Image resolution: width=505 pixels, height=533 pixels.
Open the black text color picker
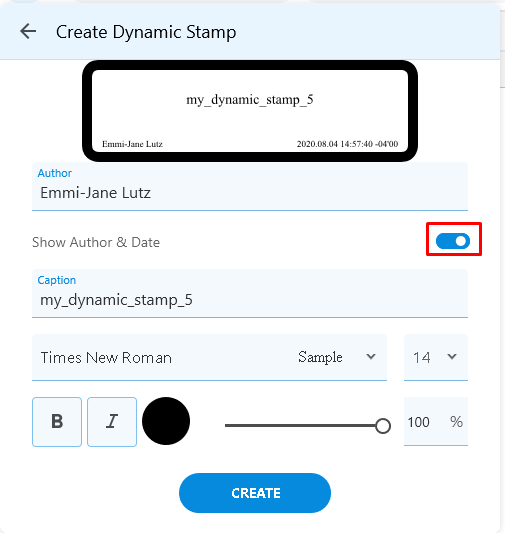(166, 421)
